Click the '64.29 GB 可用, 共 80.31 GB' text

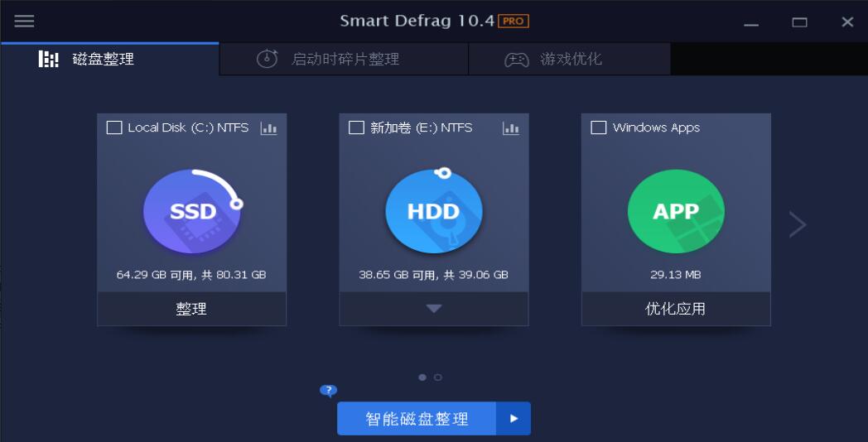191,274
